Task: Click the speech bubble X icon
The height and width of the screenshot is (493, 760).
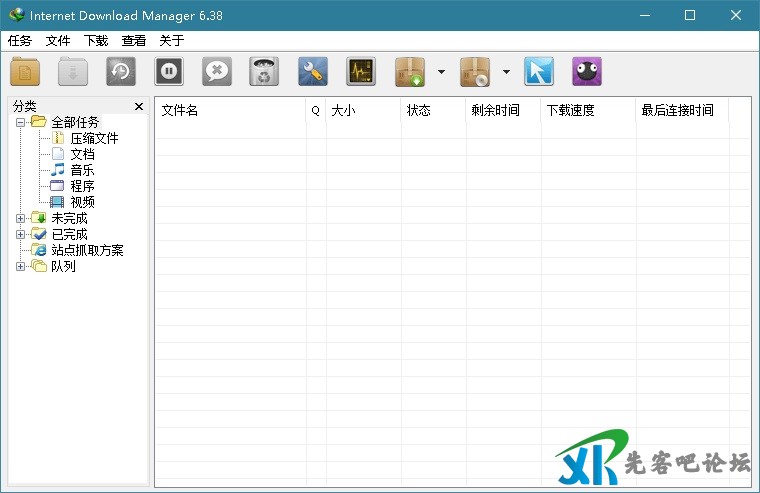Action: [217, 72]
